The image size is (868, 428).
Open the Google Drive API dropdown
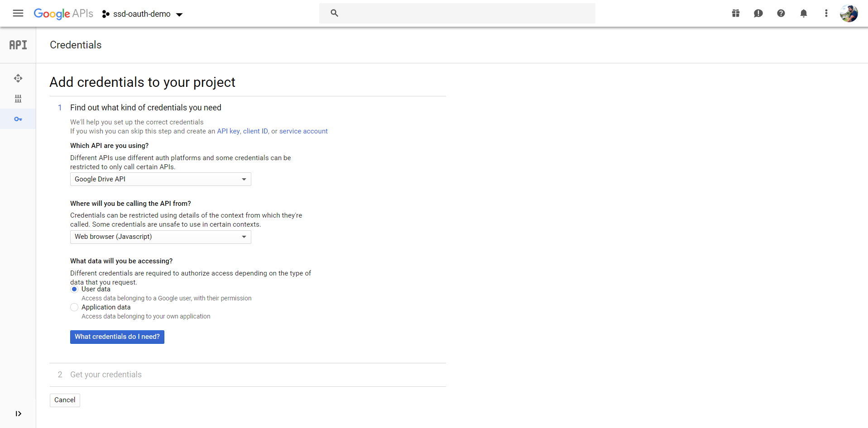click(x=160, y=179)
